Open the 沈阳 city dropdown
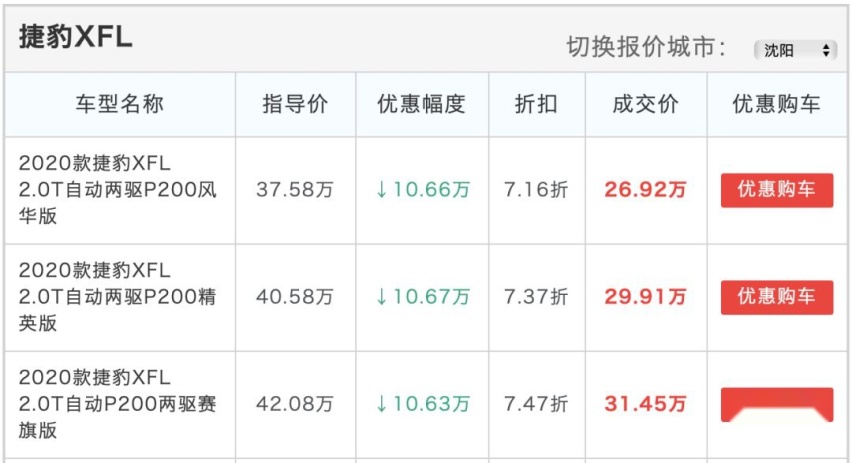 (795, 51)
